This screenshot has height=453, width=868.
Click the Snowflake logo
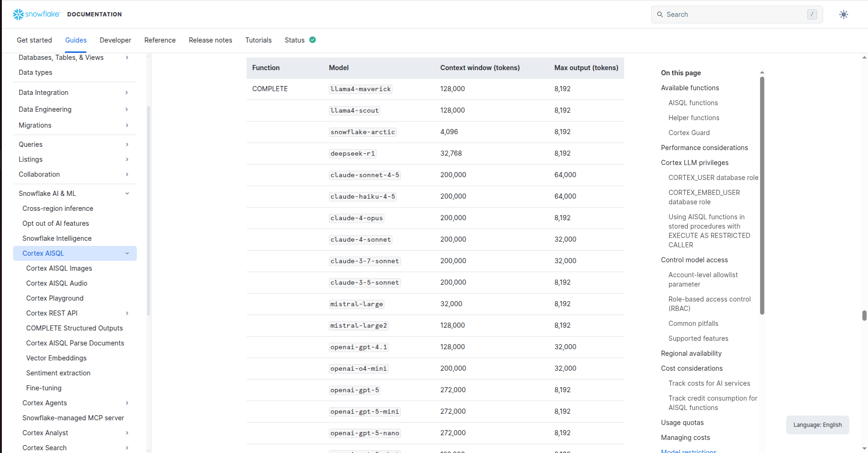(x=18, y=14)
